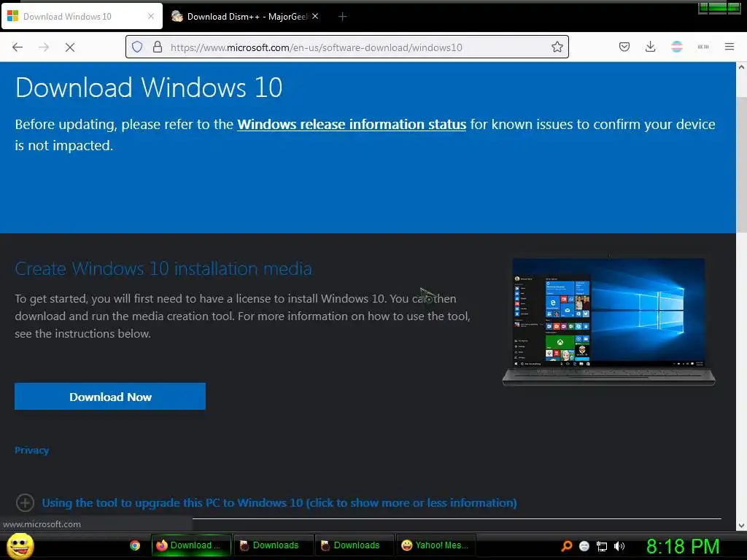View site security lock information
The image size is (747, 560).
click(x=158, y=47)
